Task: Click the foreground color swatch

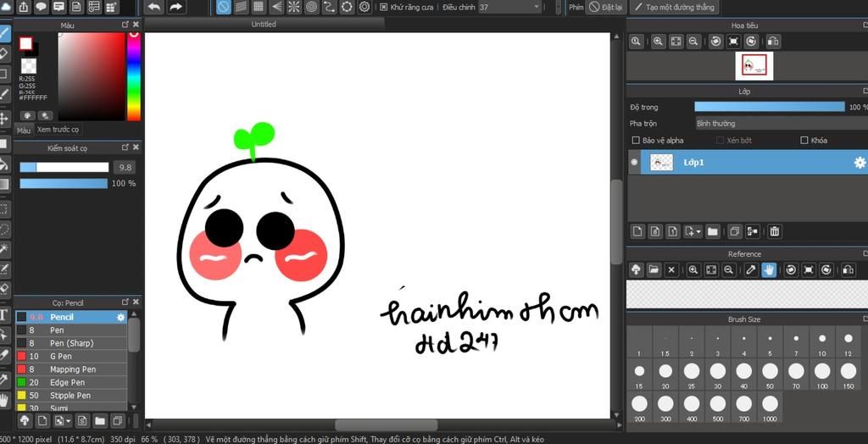Action: click(x=25, y=44)
